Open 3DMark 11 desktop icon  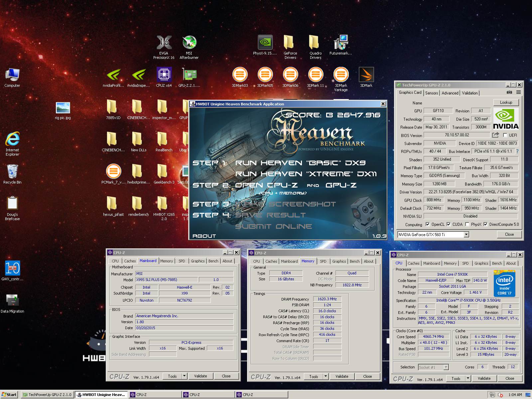point(316,77)
